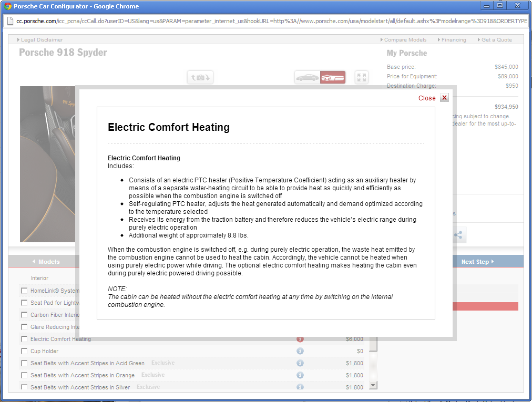The image size is (532, 402).
Task: Select Seat Belts Accent Stripes Acid Green
Action: (24, 363)
